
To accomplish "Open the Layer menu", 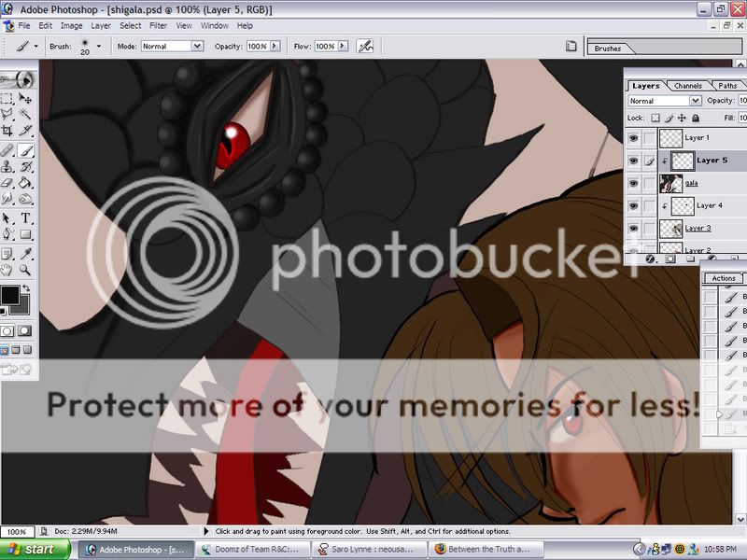I will (x=101, y=26).
